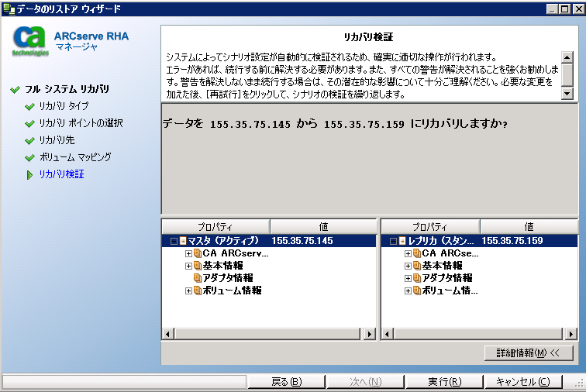Click description box scroll up arrow
The width and height of the screenshot is (586, 392).
[x=567, y=57]
